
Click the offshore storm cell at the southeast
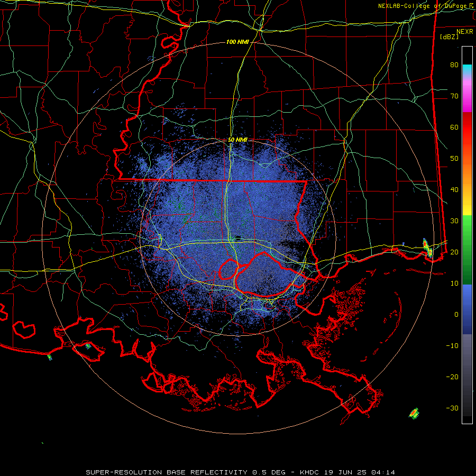(x=414, y=413)
